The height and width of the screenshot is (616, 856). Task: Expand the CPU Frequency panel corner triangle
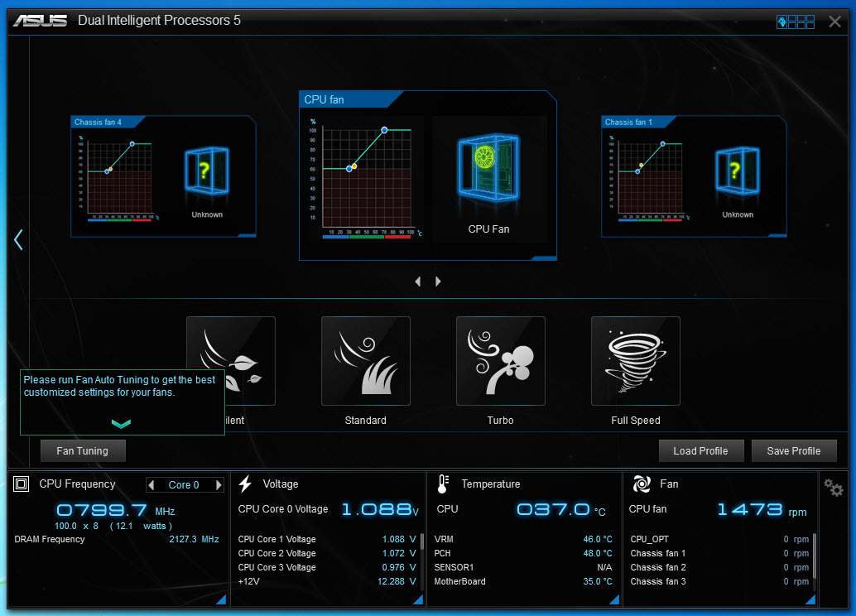(x=221, y=599)
